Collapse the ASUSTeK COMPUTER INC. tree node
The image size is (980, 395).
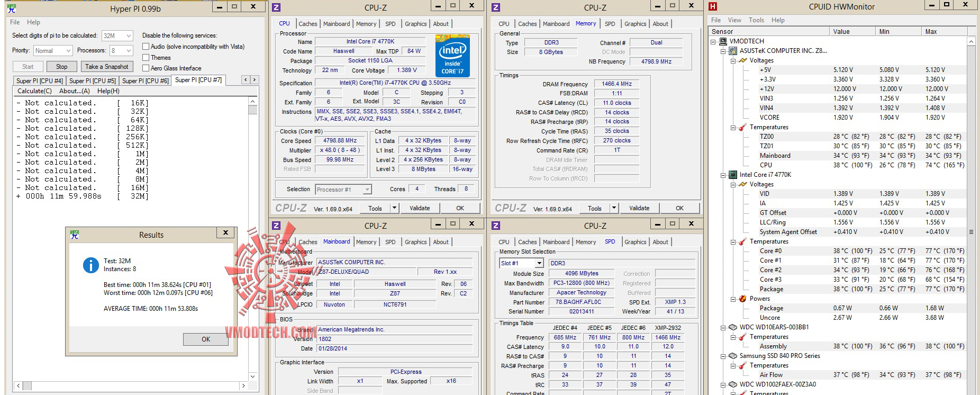click(x=723, y=51)
